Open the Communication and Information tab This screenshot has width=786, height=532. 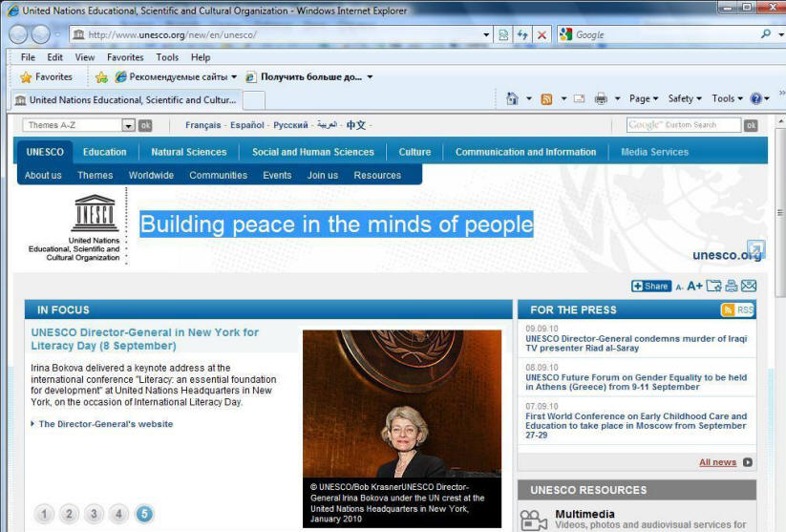pos(526,152)
